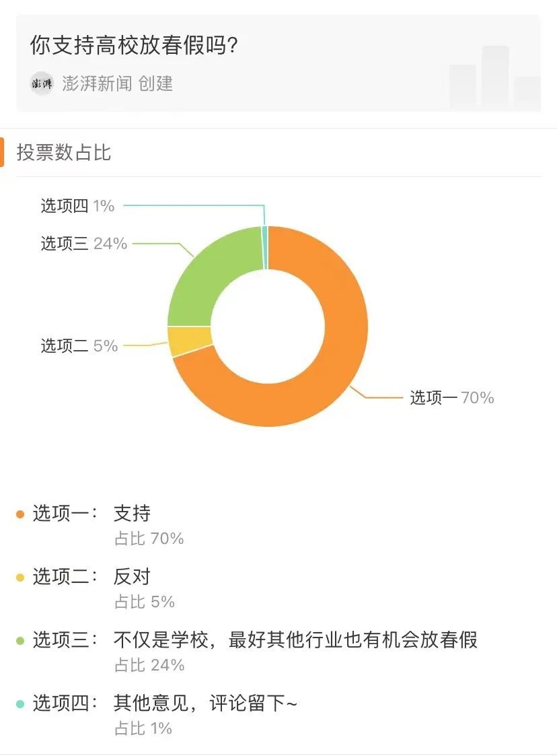557x756 pixels.
Task: Click the 投票数占比 section heading
Action: (64, 153)
